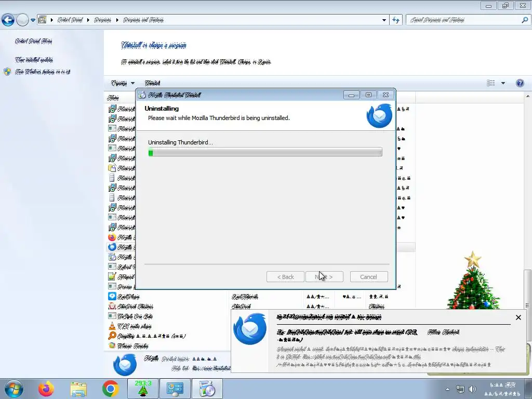Image resolution: width=532 pixels, height=399 pixels.
Task: Cancel the Thunderbird uninstall
Action: tap(369, 277)
